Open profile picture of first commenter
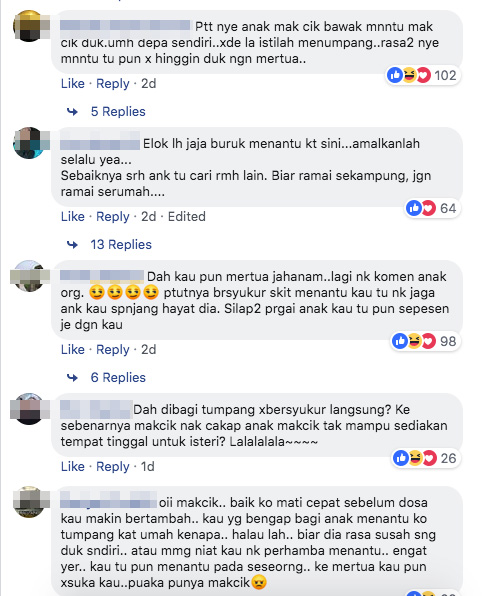The height and width of the screenshot is (596, 496). click(29, 26)
